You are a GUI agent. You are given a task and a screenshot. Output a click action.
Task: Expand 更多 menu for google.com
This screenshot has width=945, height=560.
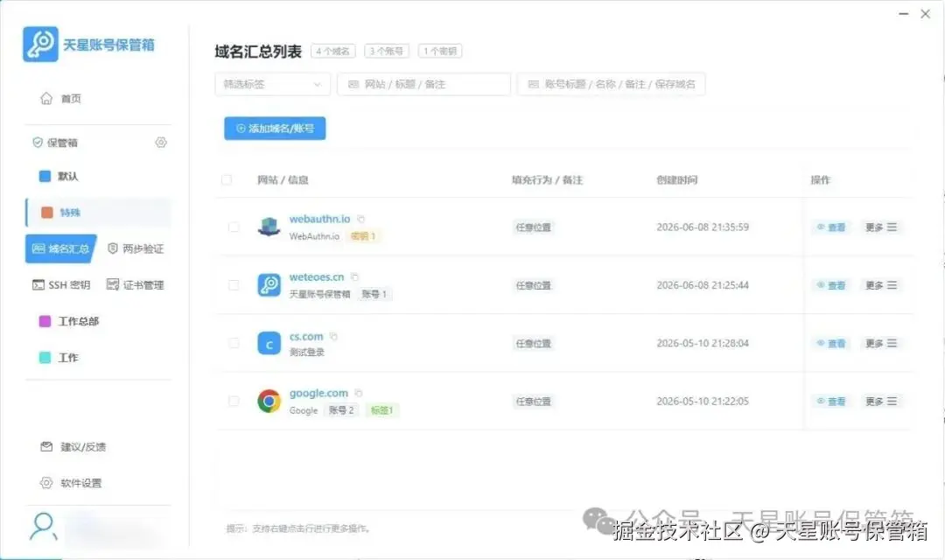[x=881, y=401]
